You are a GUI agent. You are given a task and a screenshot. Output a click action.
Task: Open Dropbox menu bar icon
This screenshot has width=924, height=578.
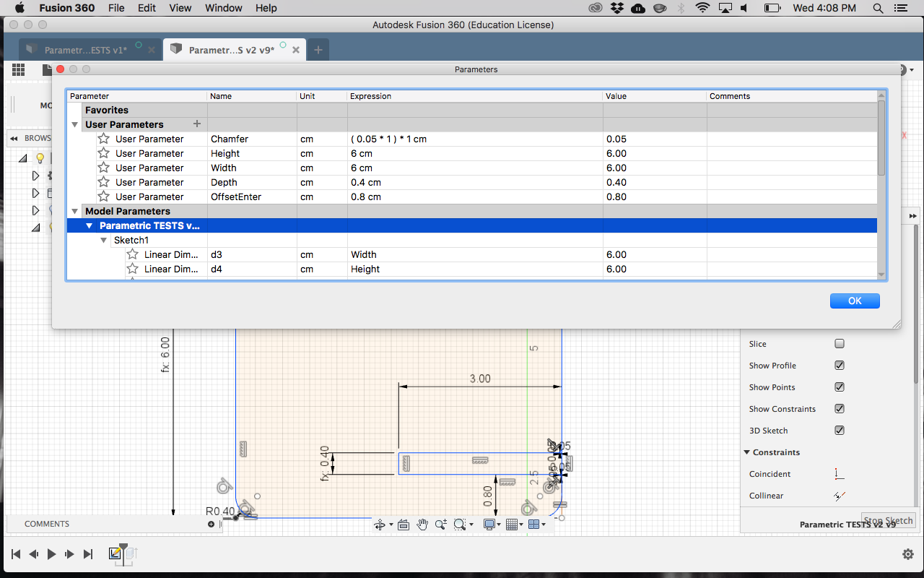[x=616, y=8]
